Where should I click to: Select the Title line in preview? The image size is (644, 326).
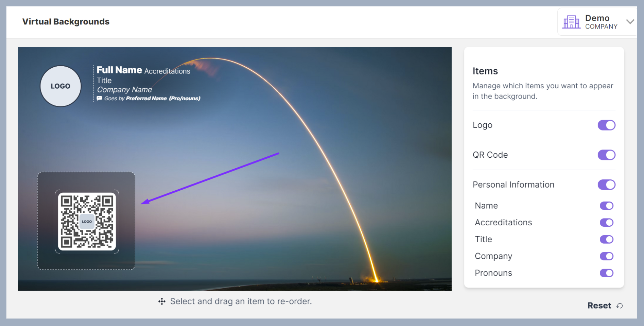(104, 80)
